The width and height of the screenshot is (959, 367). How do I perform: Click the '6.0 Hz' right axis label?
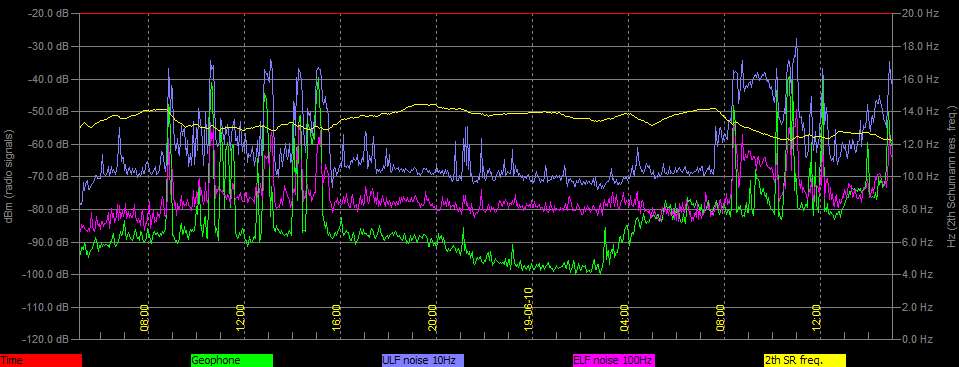[x=917, y=242]
